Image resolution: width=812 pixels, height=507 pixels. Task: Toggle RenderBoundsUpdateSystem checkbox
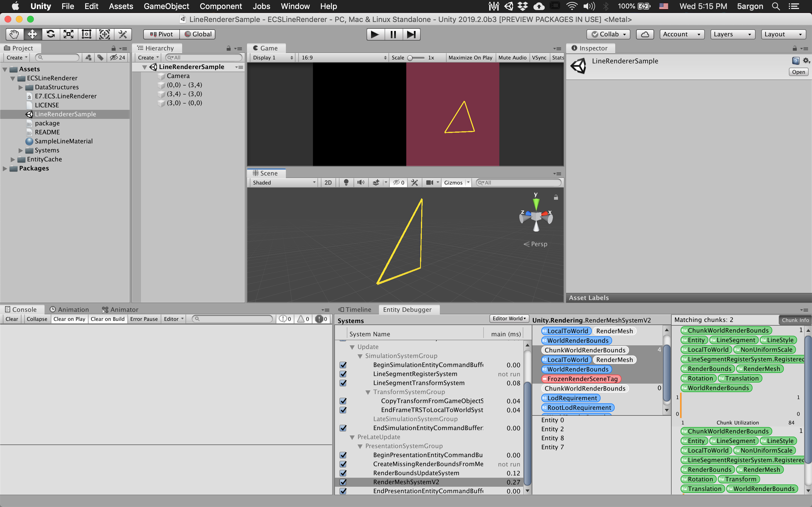343,473
